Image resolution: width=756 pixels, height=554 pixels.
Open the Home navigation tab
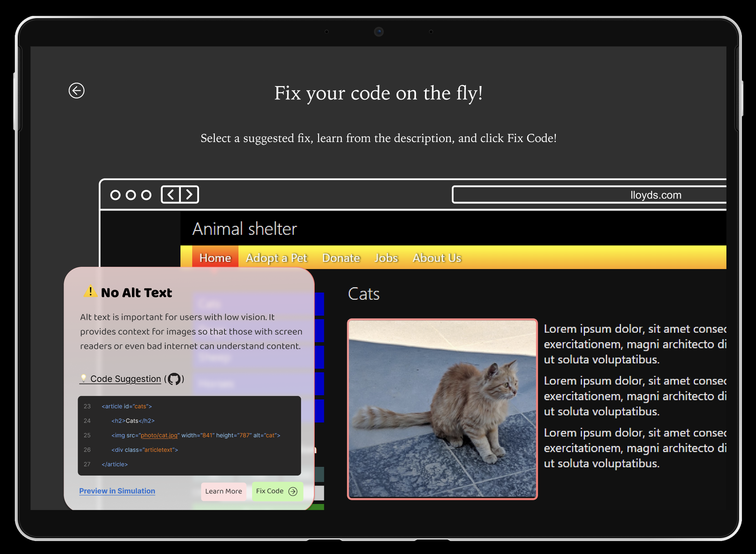[x=215, y=258]
